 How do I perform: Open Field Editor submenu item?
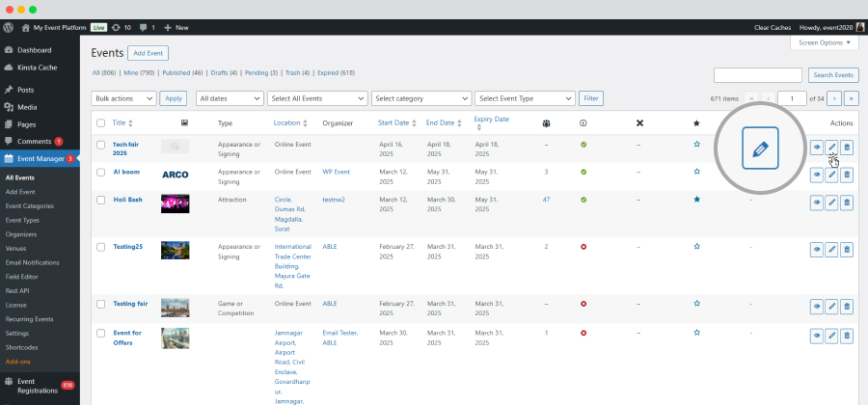click(x=21, y=277)
